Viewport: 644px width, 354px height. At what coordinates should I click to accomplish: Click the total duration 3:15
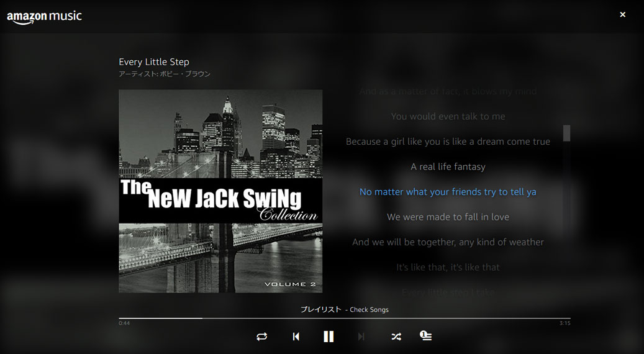[x=565, y=323]
